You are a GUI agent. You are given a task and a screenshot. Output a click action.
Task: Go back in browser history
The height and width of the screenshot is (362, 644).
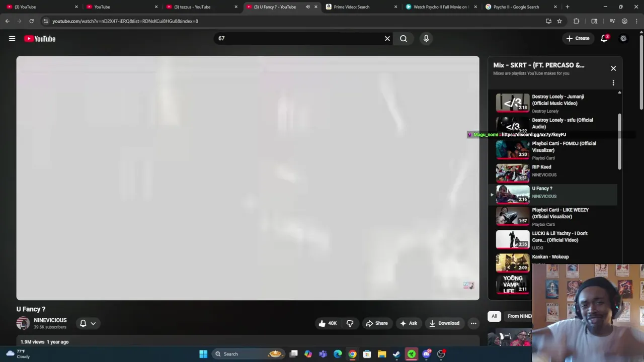click(x=7, y=21)
